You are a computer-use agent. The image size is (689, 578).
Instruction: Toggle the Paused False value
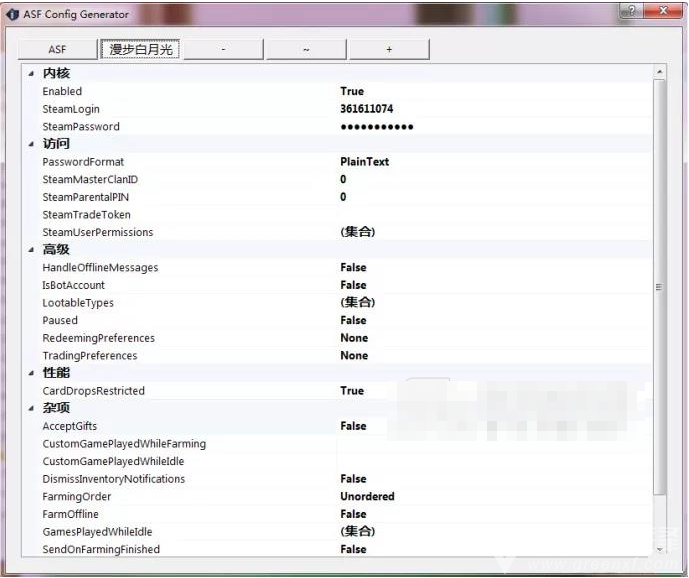pos(353,320)
